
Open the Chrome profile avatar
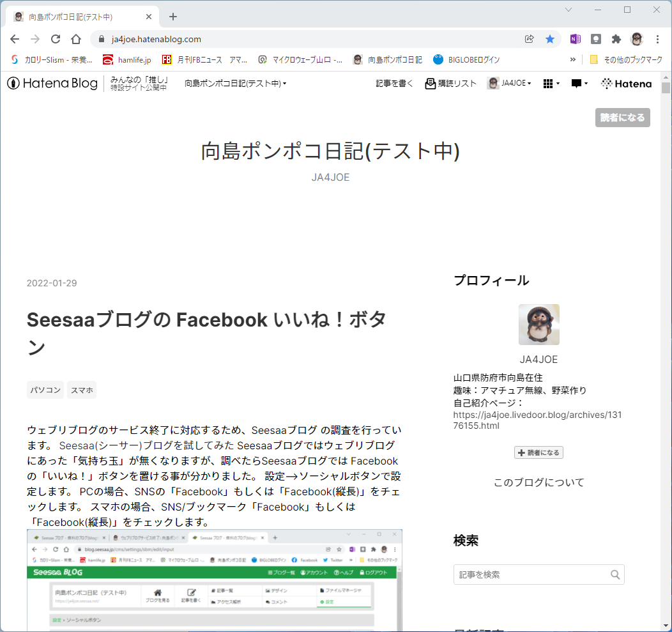637,39
